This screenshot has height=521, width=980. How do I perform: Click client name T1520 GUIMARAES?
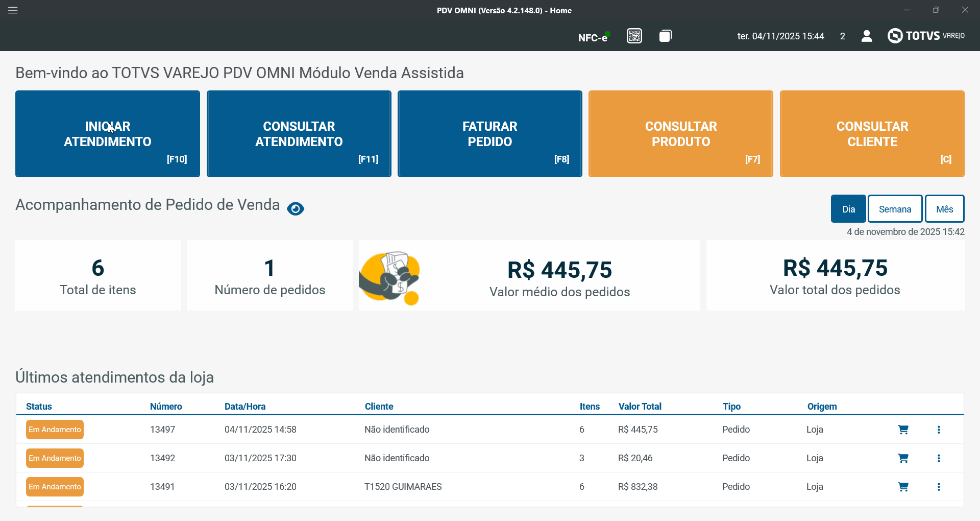[403, 487]
